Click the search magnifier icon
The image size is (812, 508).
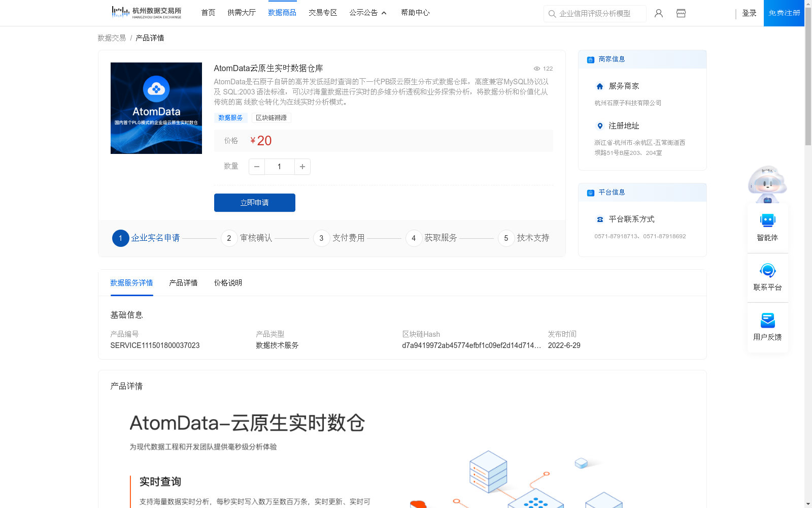(552, 14)
